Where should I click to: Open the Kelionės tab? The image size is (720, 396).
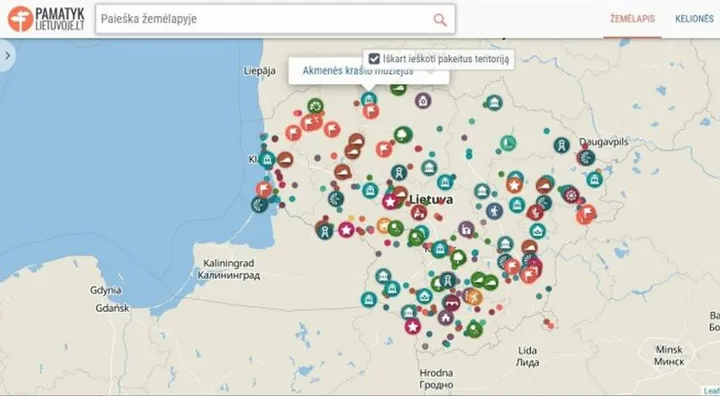[x=694, y=19]
